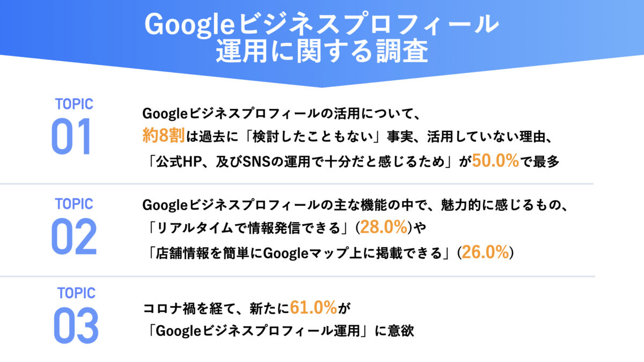Image resolution: width=644 pixels, height=362 pixels.
Task: Click the title line 'Googleビジネスプロフィール'
Action: pyautogui.click(x=321, y=25)
